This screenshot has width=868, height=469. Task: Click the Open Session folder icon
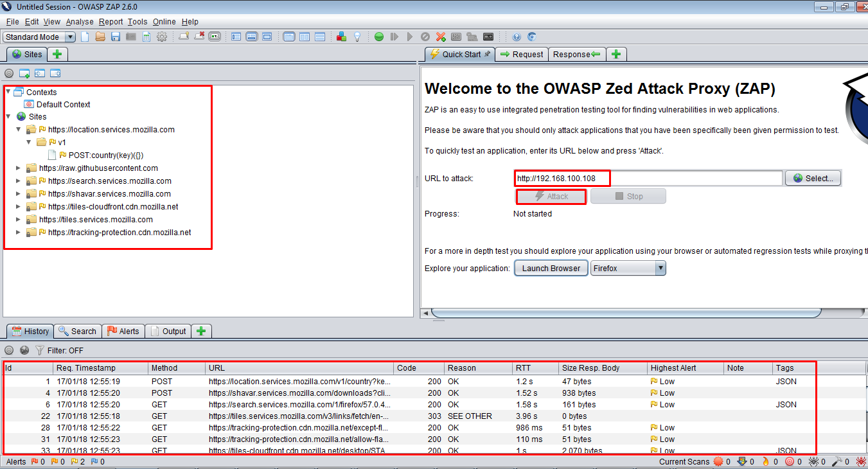pos(100,37)
